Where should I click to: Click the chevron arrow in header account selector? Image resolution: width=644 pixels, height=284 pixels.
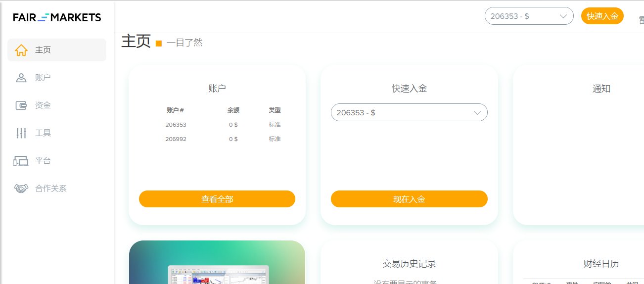coord(563,16)
